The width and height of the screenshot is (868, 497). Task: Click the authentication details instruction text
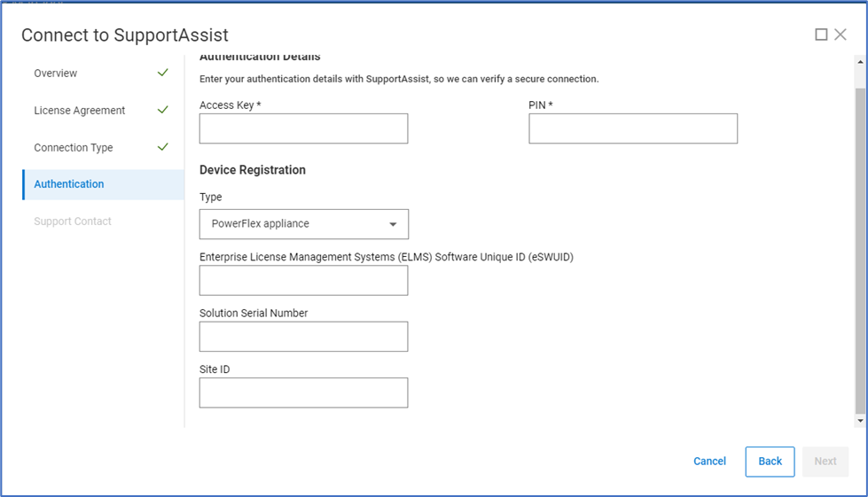tap(399, 79)
